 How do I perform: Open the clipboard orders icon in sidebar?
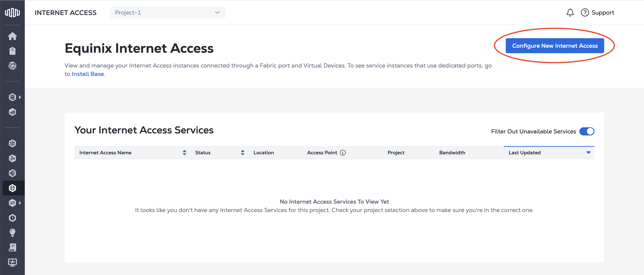12,51
